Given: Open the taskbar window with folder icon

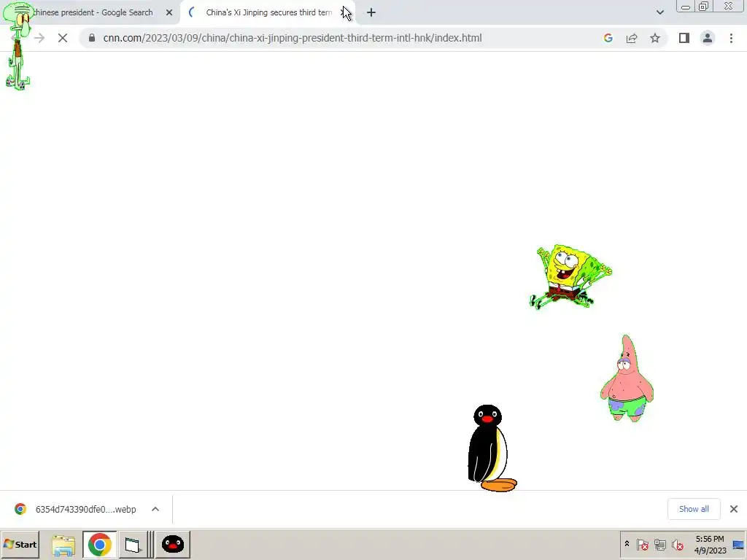Looking at the screenshot, I should pyautogui.click(x=133, y=544).
